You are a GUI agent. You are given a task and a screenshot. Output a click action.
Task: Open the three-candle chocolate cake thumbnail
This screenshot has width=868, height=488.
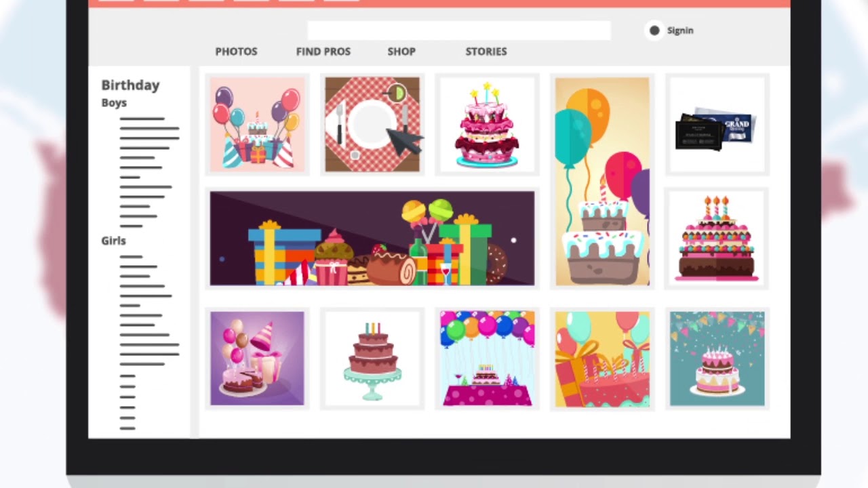[x=717, y=239]
